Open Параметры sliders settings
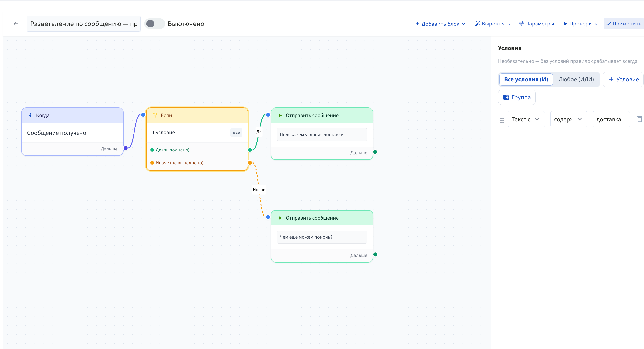The height and width of the screenshot is (349, 644). point(536,24)
